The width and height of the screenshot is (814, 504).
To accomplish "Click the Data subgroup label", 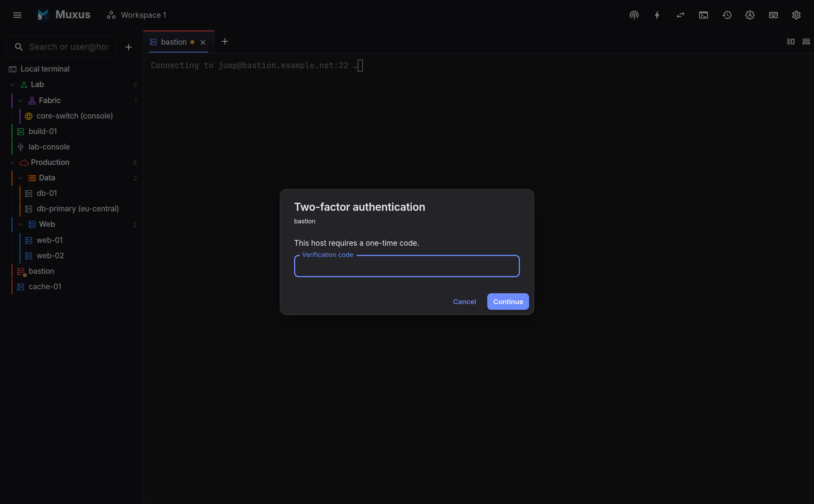I will [47, 178].
